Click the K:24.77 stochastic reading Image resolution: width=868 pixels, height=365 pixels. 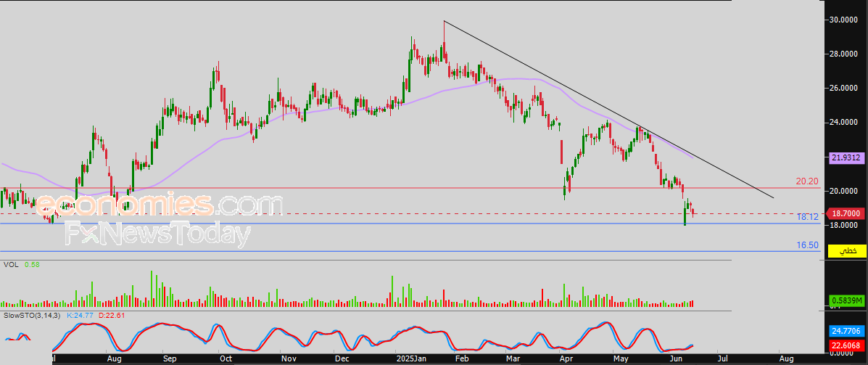point(80,315)
